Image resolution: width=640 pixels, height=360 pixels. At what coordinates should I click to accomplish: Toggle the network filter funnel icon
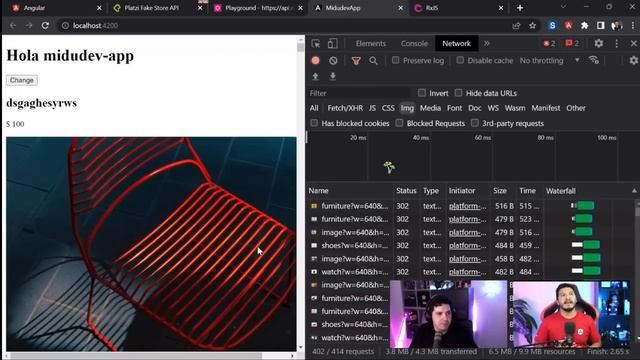pos(356,61)
